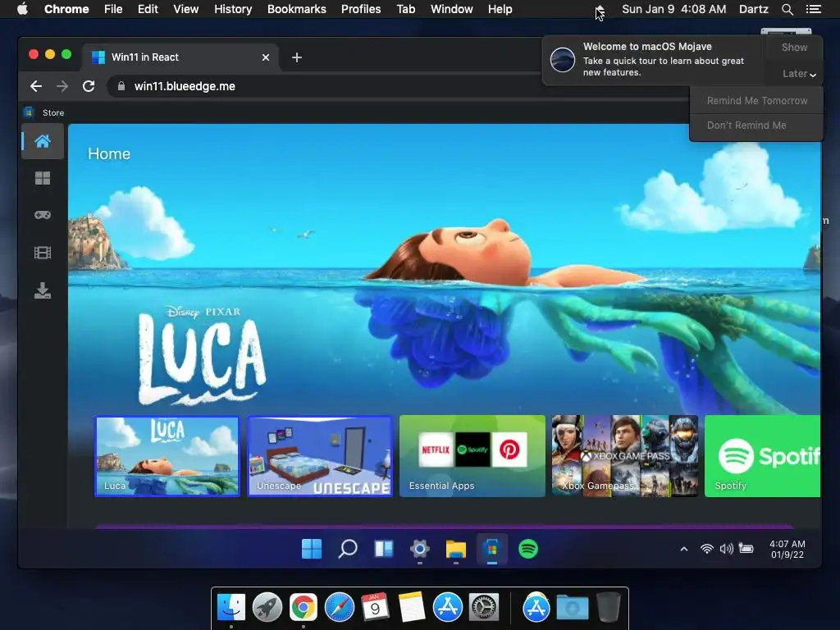
Task: Reload the page in Chrome
Action: coord(89,86)
